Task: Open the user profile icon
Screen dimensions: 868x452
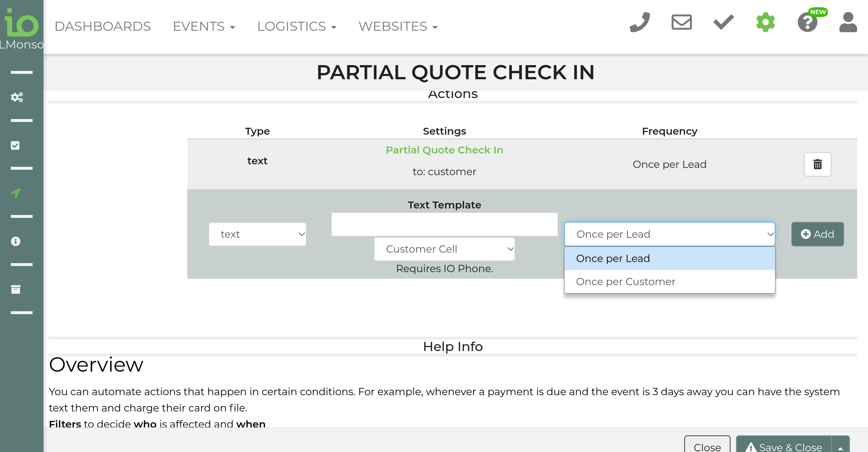Action: tap(848, 22)
